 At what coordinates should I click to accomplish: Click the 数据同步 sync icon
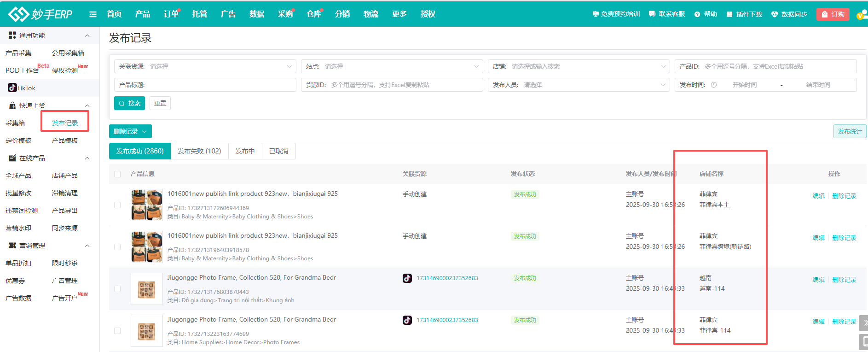[775, 14]
